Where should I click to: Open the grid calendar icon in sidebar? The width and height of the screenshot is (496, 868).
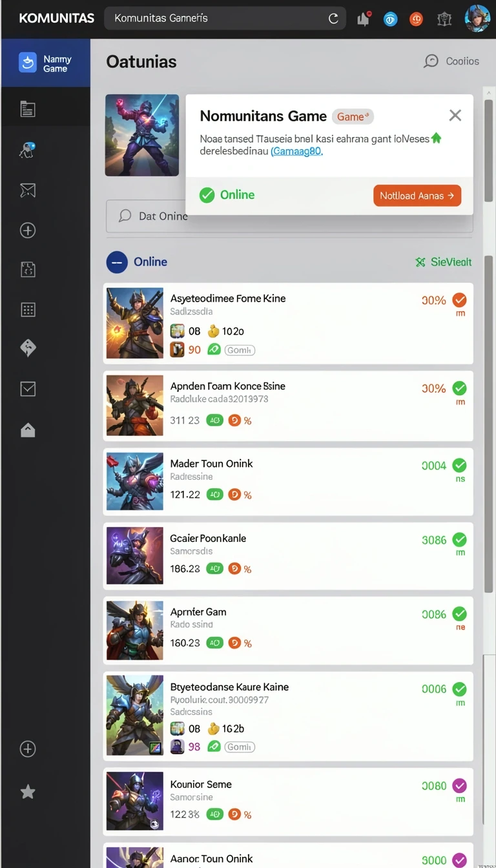coord(28,309)
